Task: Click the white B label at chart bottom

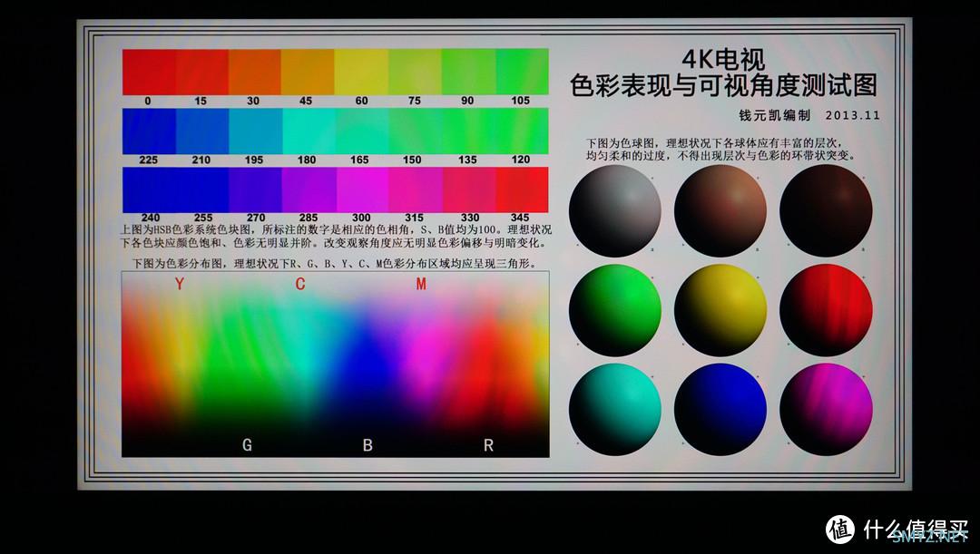Action: click(367, 445)
